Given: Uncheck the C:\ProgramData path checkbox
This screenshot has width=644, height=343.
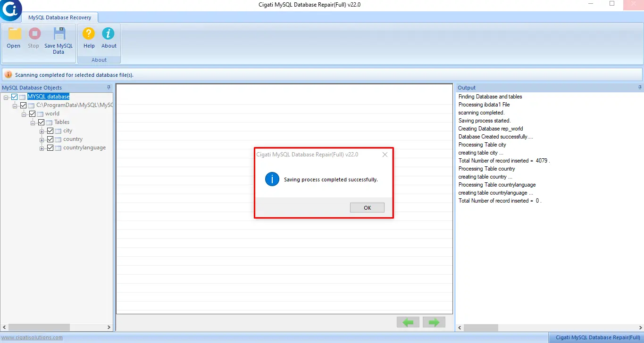Looking at the screenshot, I should coord(23,105).
